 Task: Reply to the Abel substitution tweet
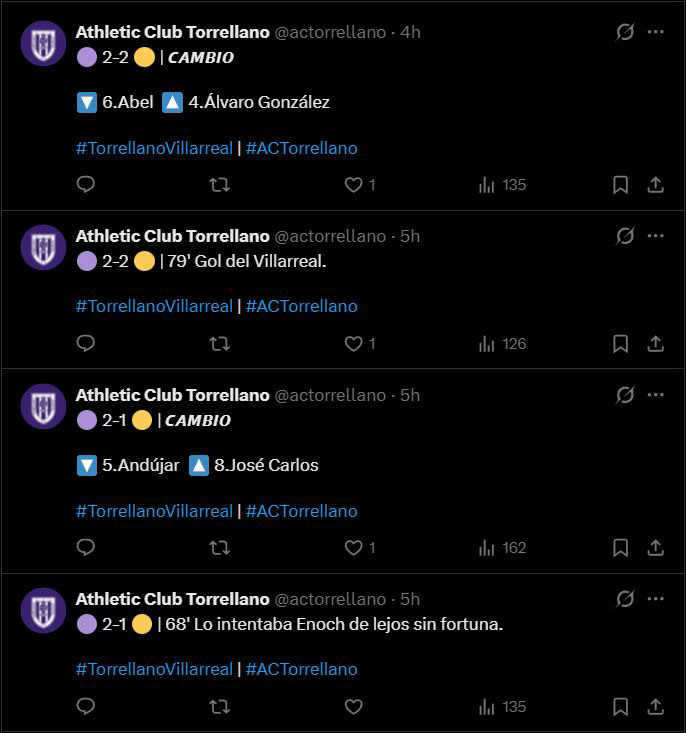(86, 185)
